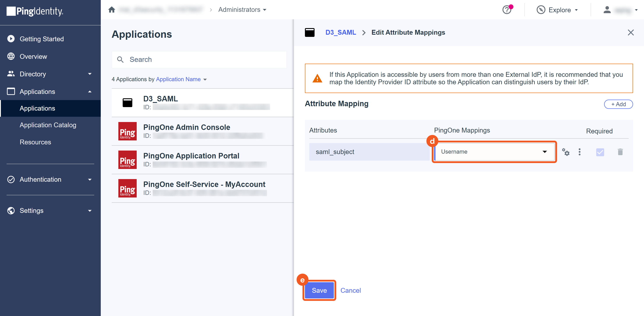Open the help question mark icon
Viewport: 644px width, 316px height.
[507, 10]
